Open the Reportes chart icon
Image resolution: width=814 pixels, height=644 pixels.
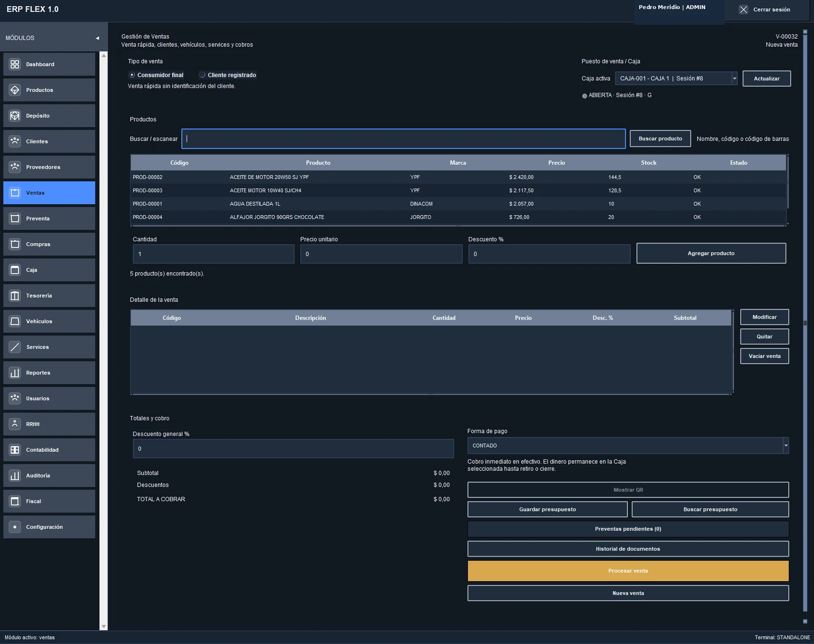coord(15,373)
